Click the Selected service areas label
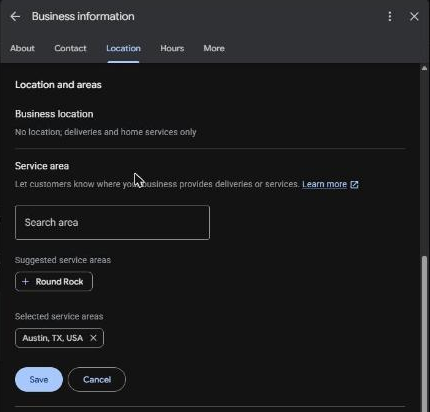The image size is (430, 412). 59,316
